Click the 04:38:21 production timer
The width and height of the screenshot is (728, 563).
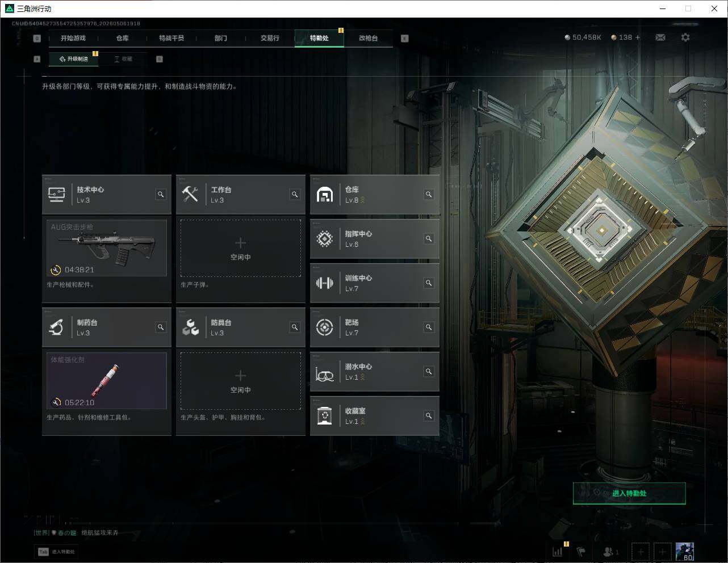(80, 270)
